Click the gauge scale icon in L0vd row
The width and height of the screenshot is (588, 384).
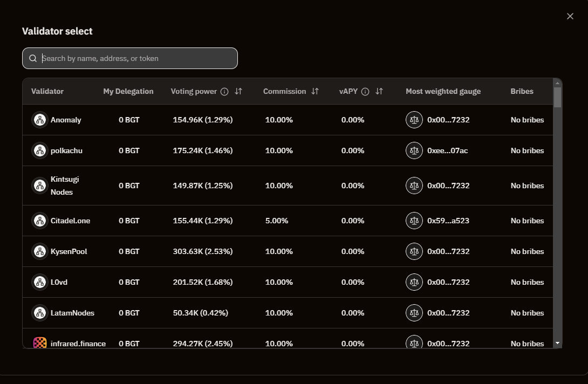pos(414,283)
